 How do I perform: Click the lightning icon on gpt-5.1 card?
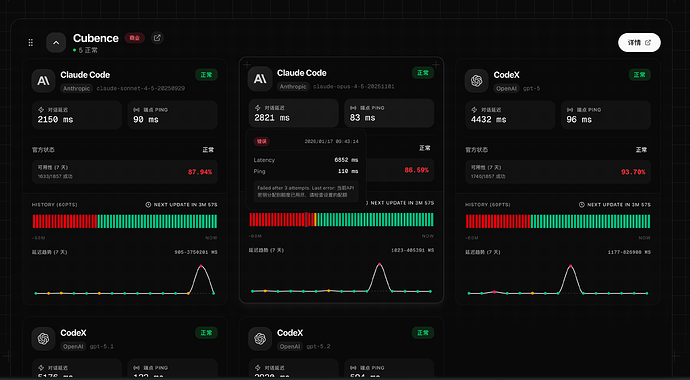(41, 368)
